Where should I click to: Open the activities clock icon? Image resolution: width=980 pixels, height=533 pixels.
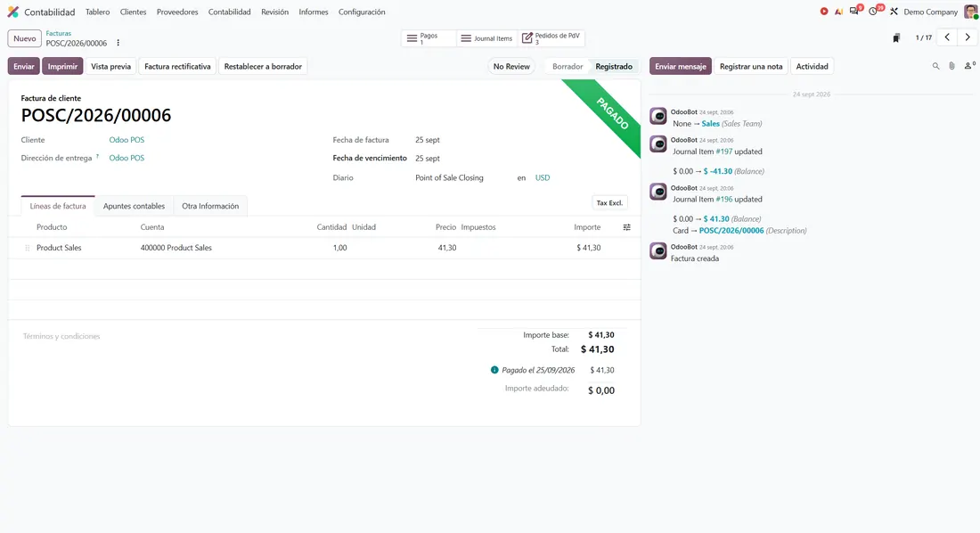pos(874,12)
